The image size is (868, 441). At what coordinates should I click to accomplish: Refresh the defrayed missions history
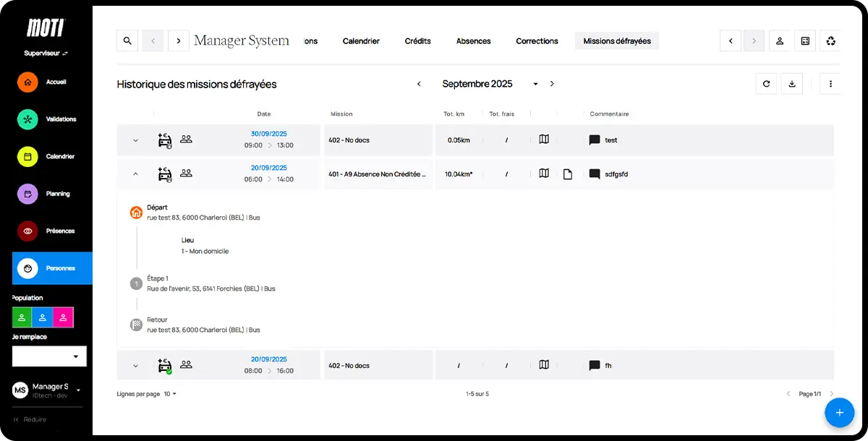pos(766,83)
